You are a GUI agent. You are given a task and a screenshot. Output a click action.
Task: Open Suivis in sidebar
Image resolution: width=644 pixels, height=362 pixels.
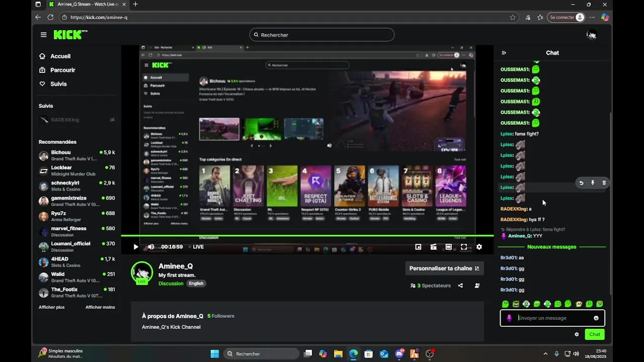tap(53, 84)
